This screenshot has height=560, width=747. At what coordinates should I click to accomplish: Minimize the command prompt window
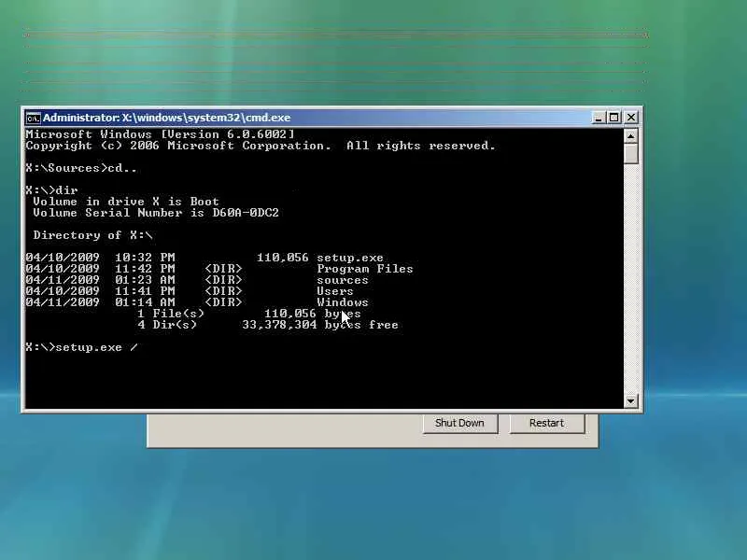pos(599,118)
